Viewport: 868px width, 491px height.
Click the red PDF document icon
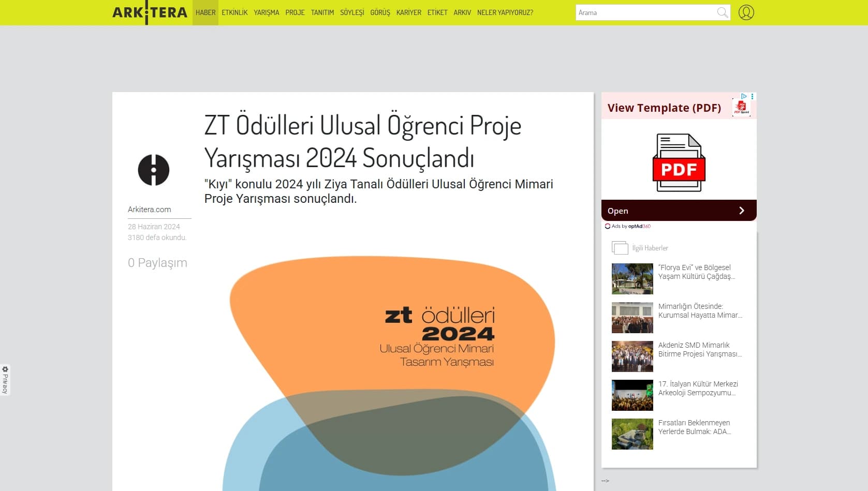point(679,162)
